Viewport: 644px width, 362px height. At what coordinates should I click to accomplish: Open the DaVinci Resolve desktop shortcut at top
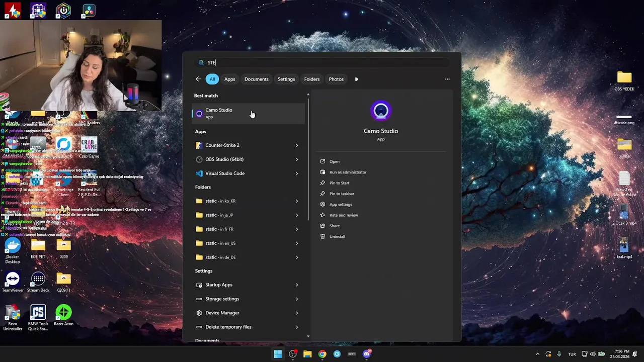click(89, 11)
